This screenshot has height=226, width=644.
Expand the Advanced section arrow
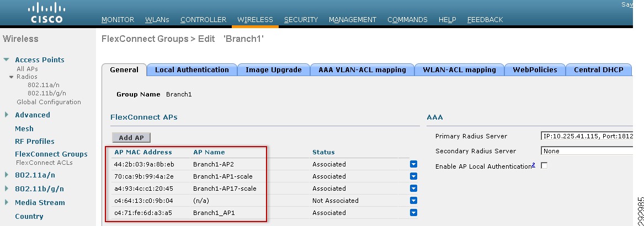click(x=7, y=115)
